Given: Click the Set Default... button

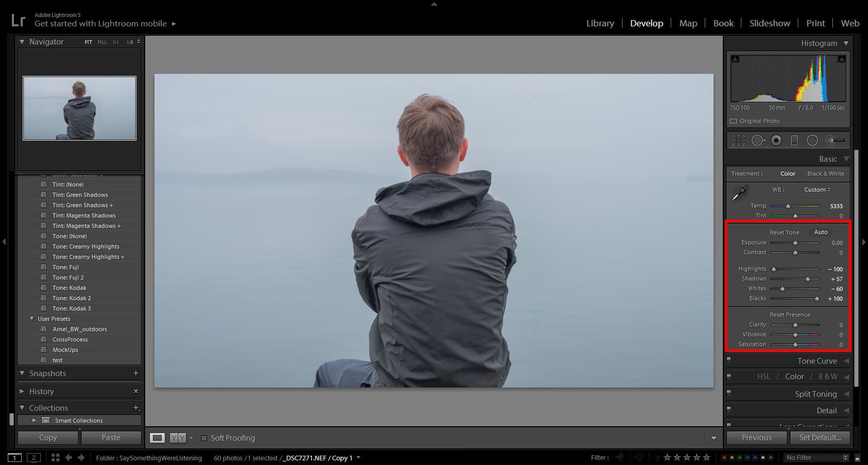Looking at the screenshot, I should tap(820, 438).
